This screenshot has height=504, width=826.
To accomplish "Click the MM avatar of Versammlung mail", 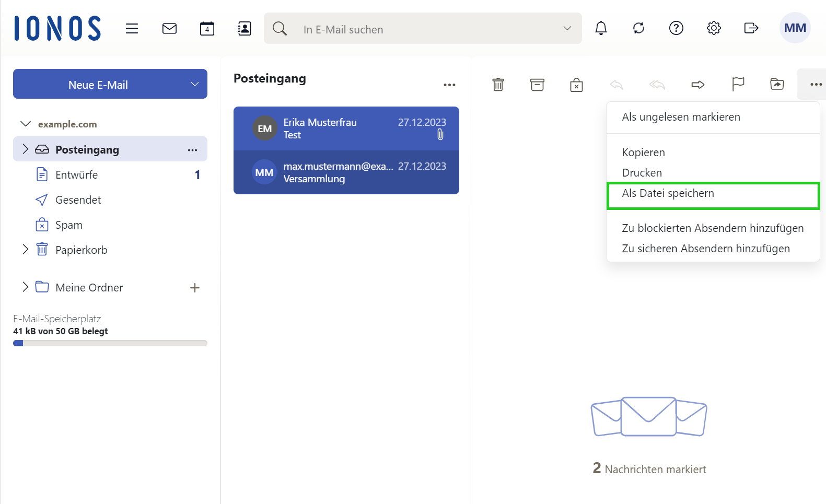I will pos(264,172).
